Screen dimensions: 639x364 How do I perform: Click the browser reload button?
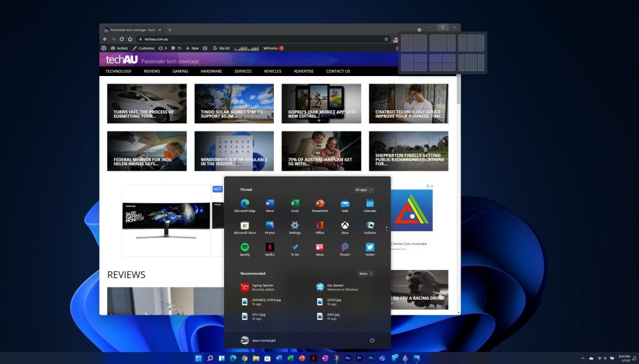[121, 39]
